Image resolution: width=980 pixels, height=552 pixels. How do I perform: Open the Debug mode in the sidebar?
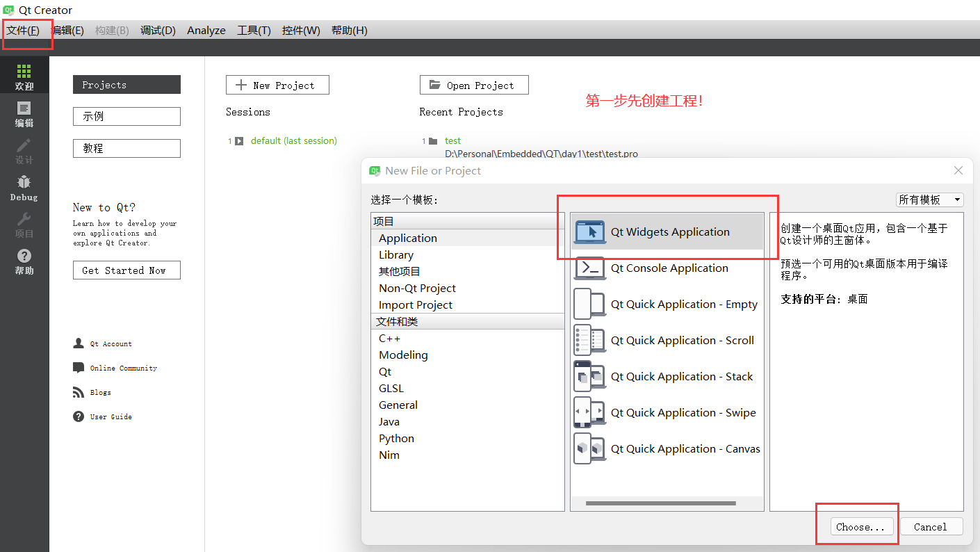[24, 188]
